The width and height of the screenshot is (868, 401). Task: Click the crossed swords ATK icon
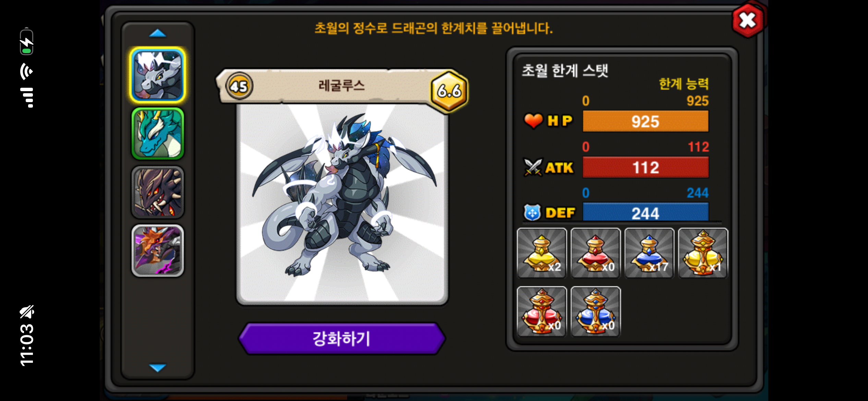point(533,167)
